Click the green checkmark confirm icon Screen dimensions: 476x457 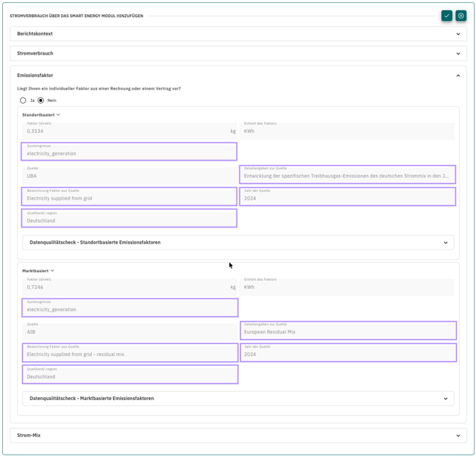pyautogui.click(x=446, y=16)
